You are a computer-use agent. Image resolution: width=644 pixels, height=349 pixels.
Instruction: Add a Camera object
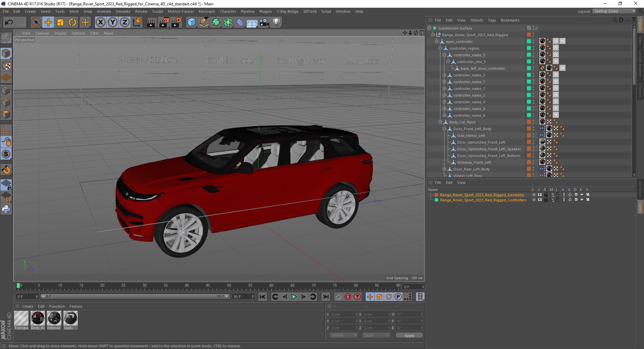click(x=264, y=22)
